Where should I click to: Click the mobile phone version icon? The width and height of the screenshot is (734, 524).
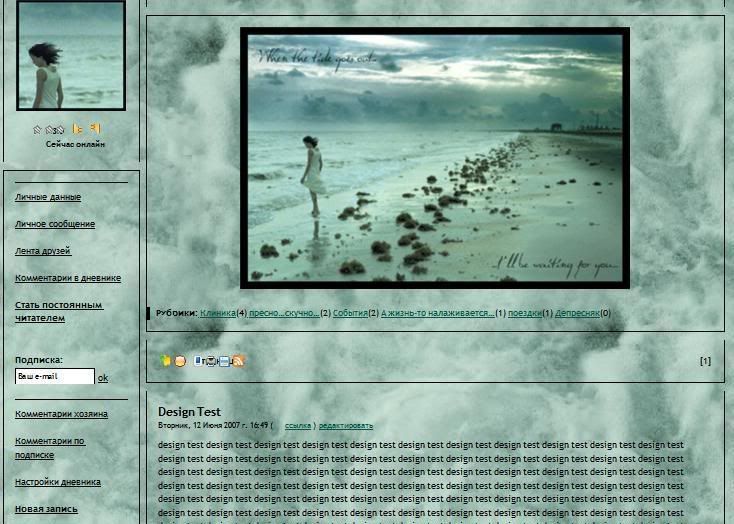[199, 360]
